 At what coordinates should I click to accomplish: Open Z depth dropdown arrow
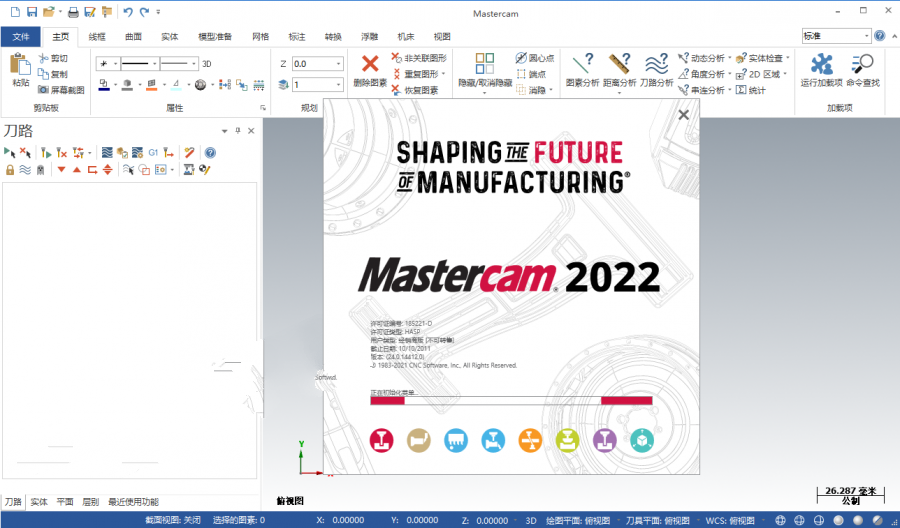click(338, 64)
